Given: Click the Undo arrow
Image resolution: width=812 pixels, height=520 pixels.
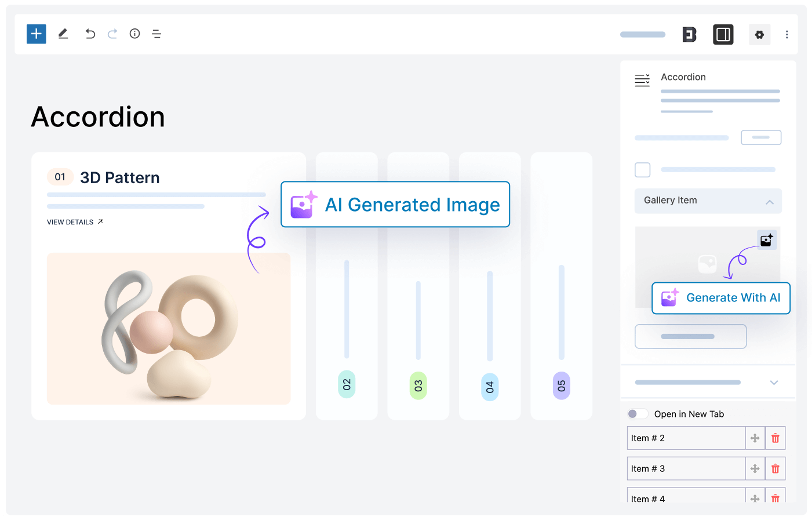Looking at the screenshot, I should coord(90,34).
